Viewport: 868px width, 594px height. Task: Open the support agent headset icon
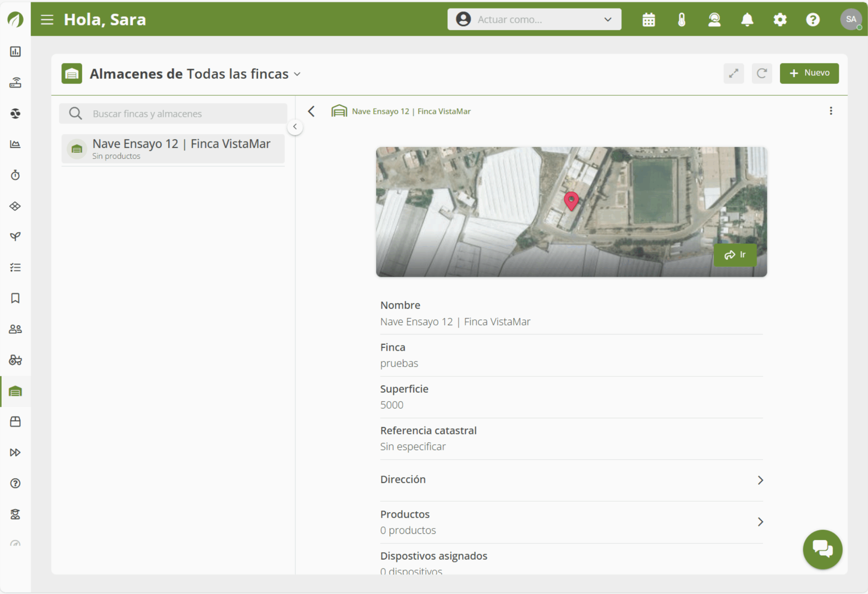(x=714, y=19)
